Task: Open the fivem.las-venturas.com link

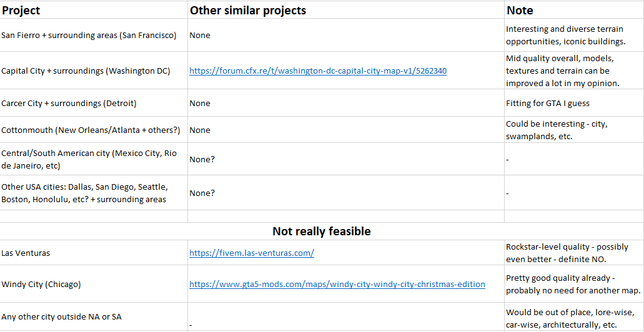Action: coord(252,253)
